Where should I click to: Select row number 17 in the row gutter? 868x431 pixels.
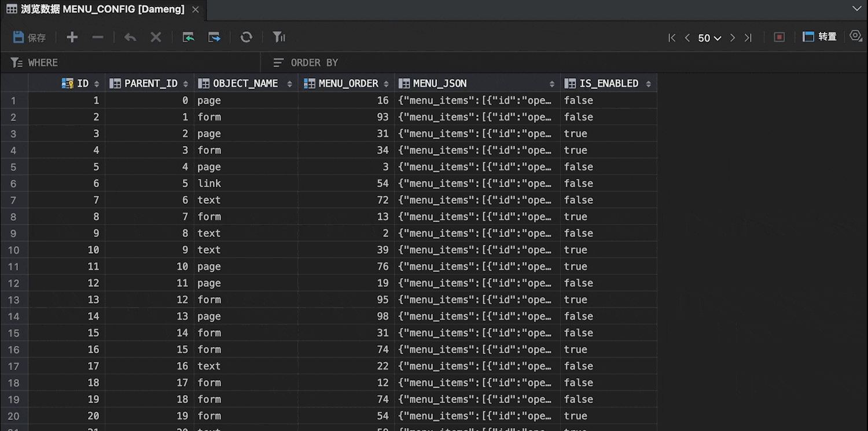14,366
